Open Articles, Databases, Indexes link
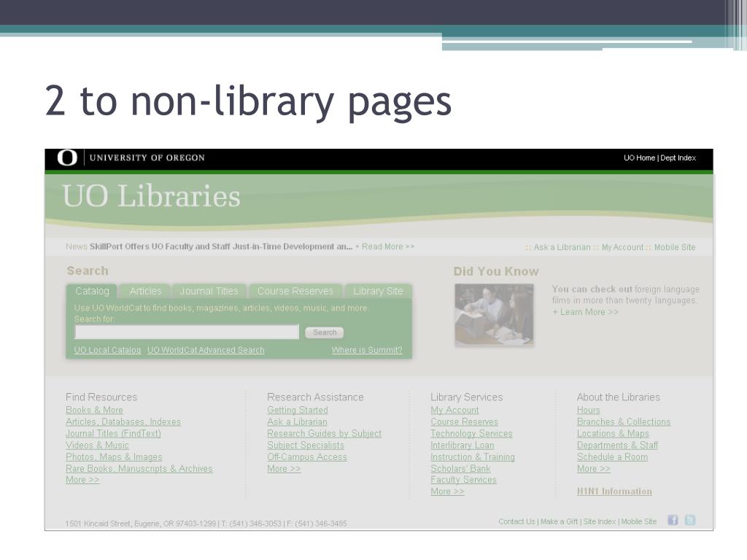 pos(123,422)
